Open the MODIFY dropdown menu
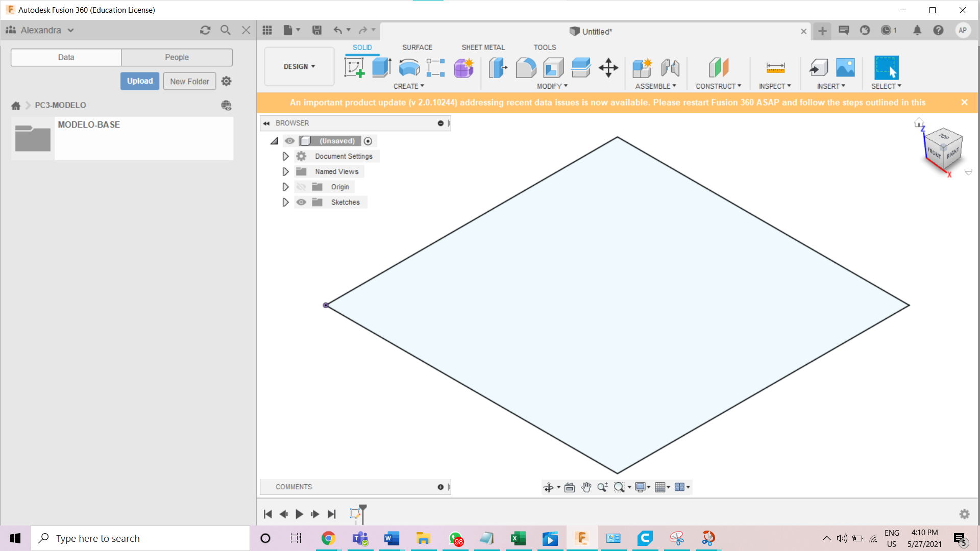The height and width of the screenshot is (551, 980). point(552,86)
